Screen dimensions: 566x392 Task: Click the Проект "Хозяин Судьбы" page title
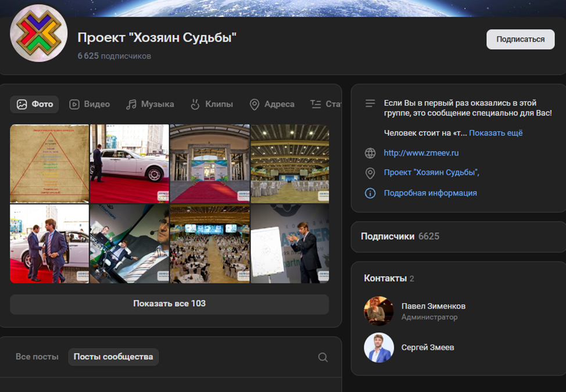157,38
